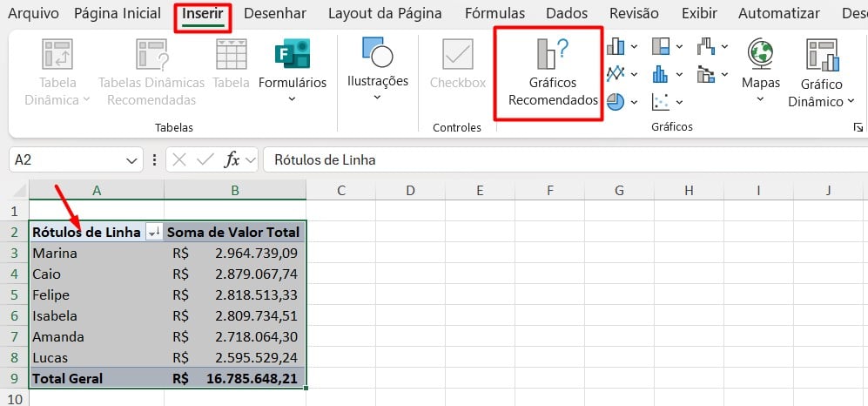This screenshot has height=406, width=868.
Task: Switch to the Fórmulas ribbon tab
Action: tap(495, 13)
